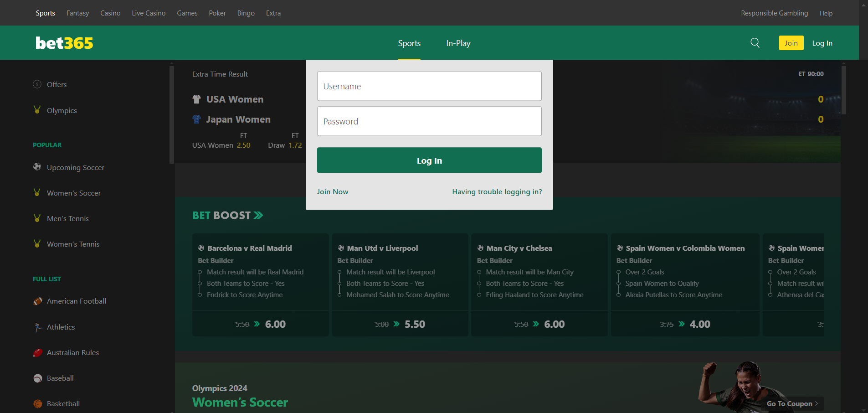Open the Join Now link
The width and height of the screenshot is (868, 413).
click(x=332, y=191)
